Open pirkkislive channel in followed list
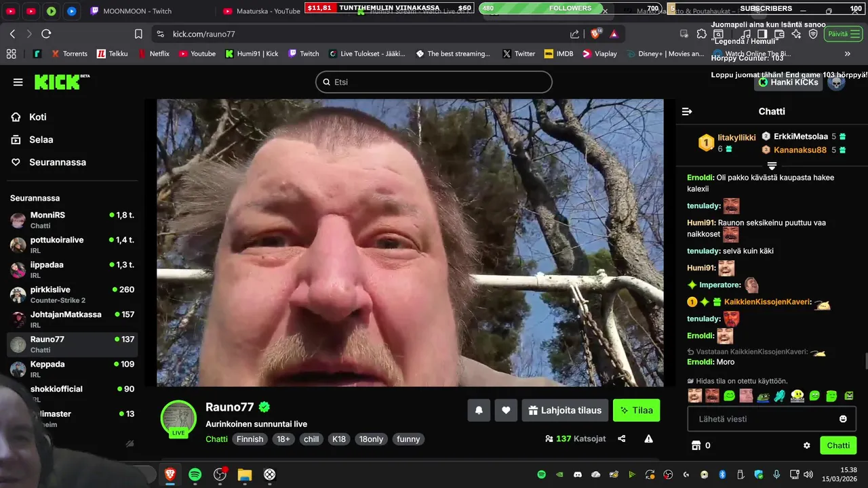Screen dimensions: 868x488 [x=72, y=294]
